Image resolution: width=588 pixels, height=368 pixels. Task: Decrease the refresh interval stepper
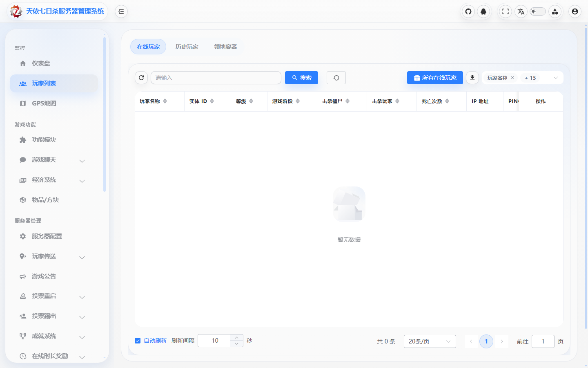pyautogui.click(x=236, y=343)
